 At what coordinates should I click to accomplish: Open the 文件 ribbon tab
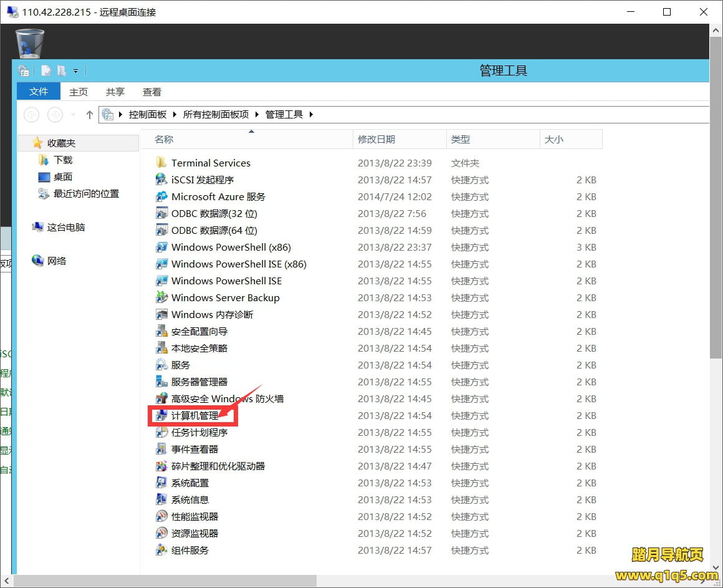(38, 91)
